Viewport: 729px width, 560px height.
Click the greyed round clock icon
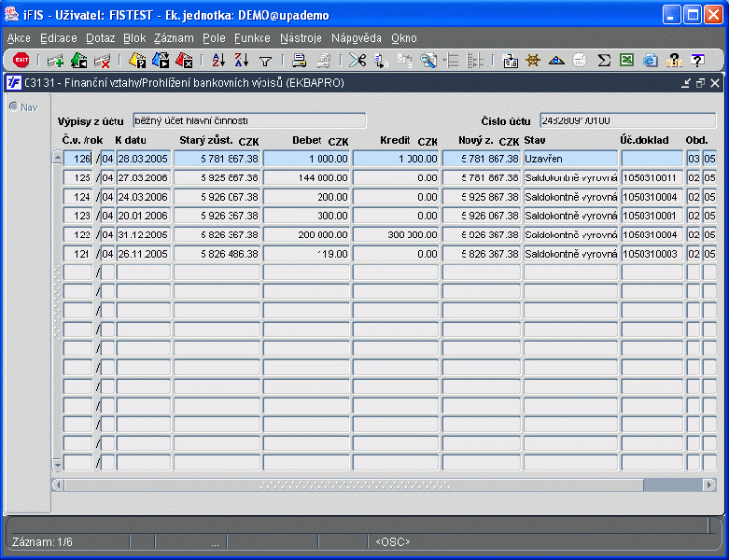(x=580, y=61)
